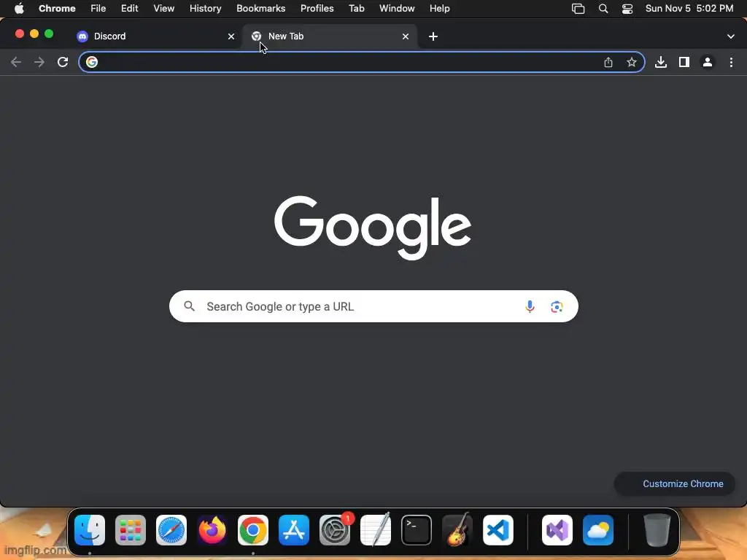Search by image with Lens icon

point(557,306)
